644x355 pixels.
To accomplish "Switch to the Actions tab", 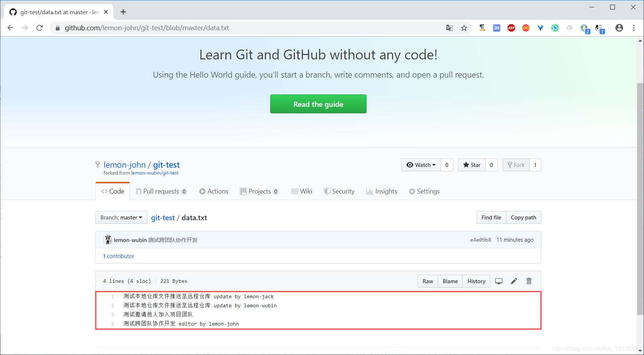I will pos(214,191).
